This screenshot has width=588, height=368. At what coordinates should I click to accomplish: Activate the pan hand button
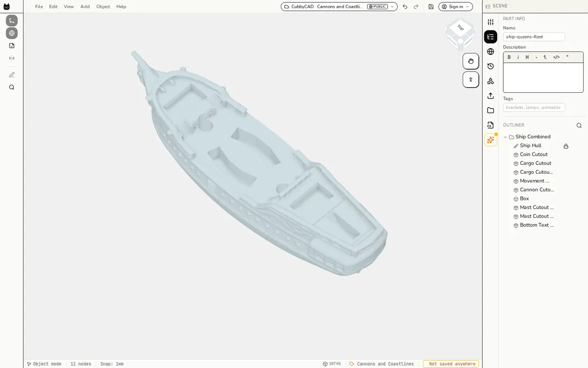pos(471,61)
